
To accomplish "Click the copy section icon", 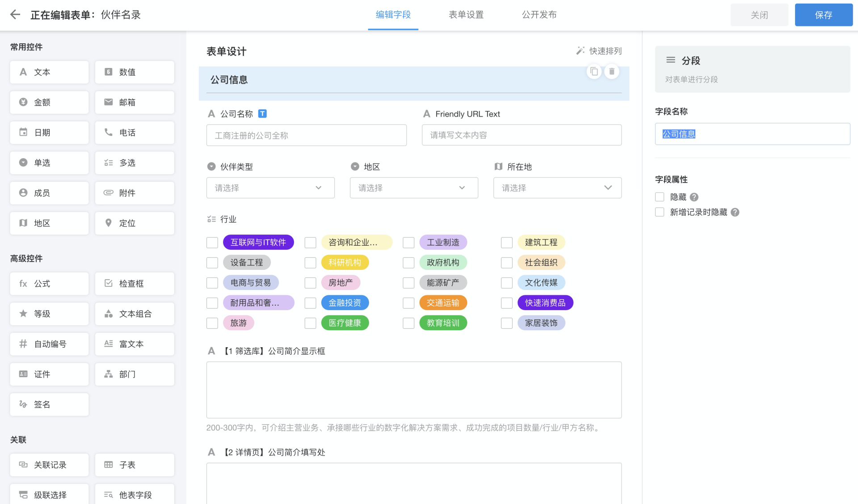I will tap(594, 71).
